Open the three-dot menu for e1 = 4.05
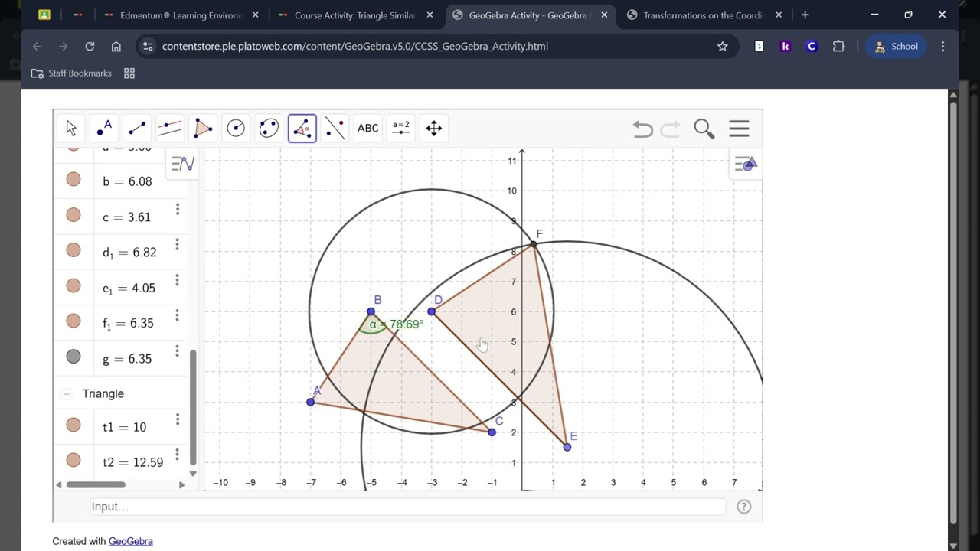The width and height of the screenshot is (980, 551). (178, 280)
